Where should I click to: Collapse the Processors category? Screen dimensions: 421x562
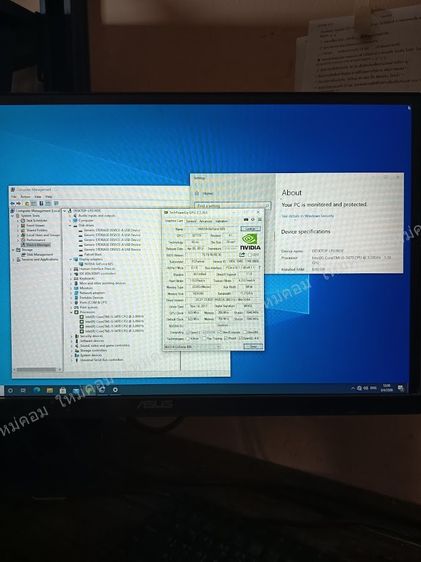(x=71, y=312)
